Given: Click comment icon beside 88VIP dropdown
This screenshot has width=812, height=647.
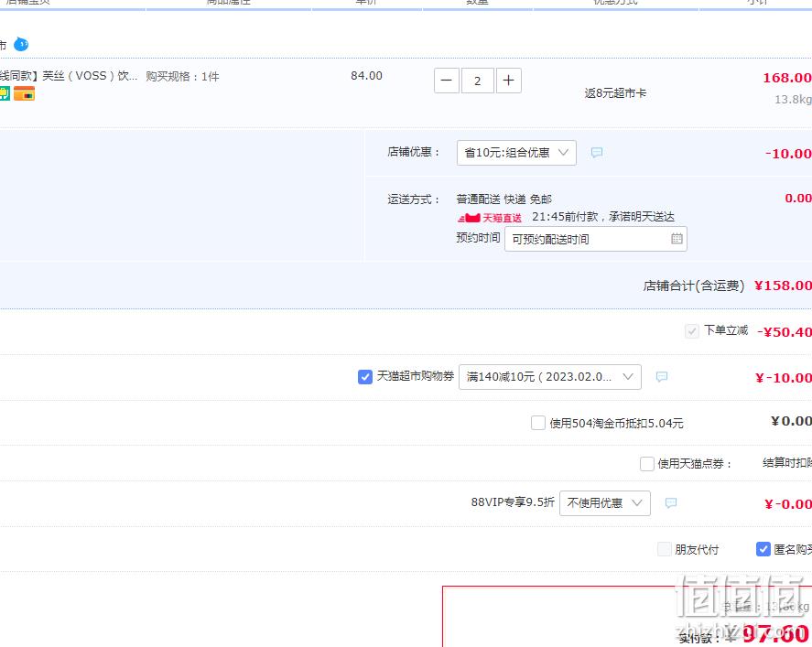Looking at the screenshot, I should [671, 503].
